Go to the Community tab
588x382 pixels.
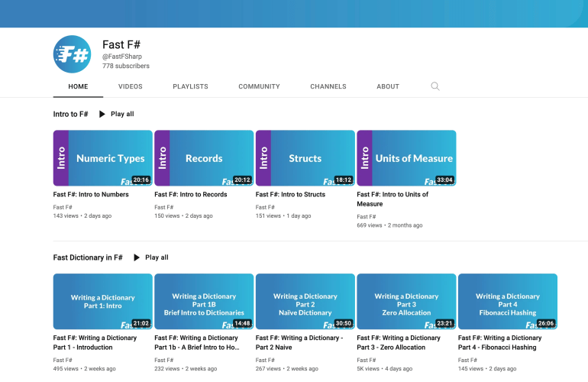[x=259, y=86]
